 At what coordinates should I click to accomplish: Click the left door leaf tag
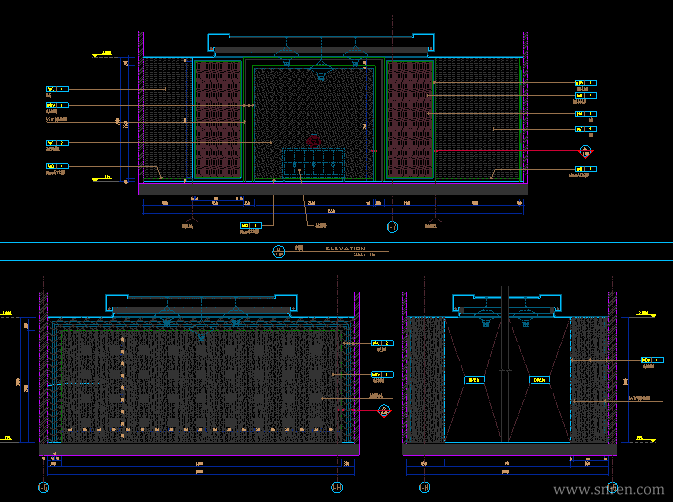click(474, 380)
